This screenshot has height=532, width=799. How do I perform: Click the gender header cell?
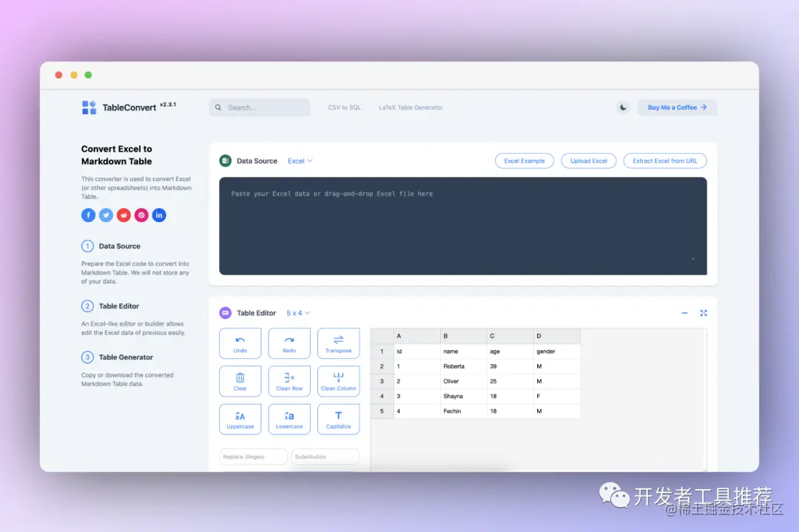pos(556,351)
